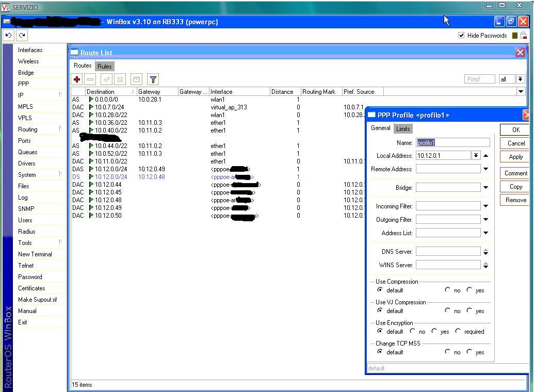Select the 10.0.7.0/24 route row
The height and width of the screenshot is (392, 534).
[x=218, y=107]
